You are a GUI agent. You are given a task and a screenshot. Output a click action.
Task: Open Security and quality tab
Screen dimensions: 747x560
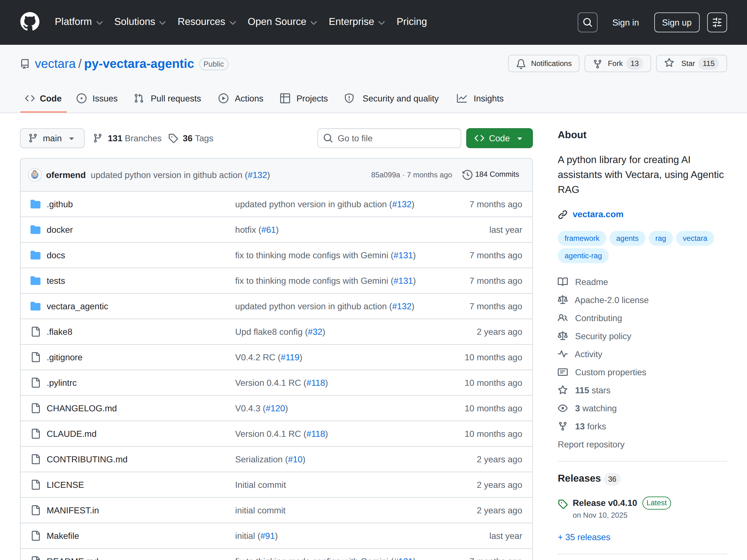click(392, 99)
